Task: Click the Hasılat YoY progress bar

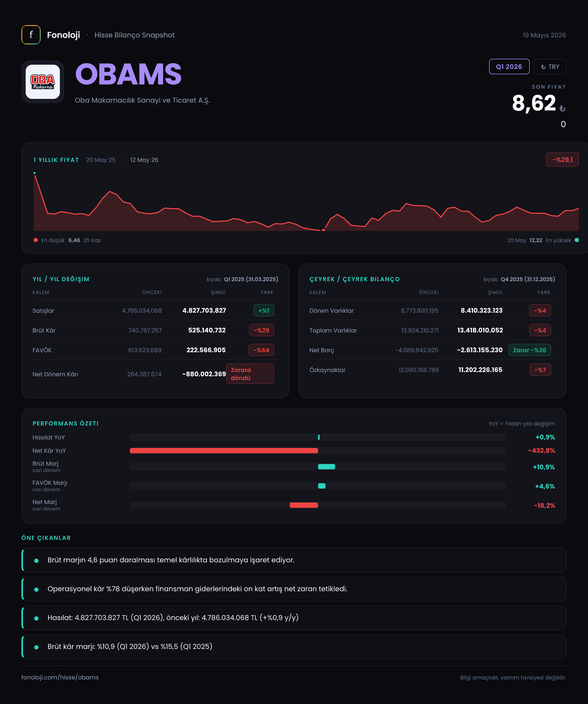Action: coord(318,437)
